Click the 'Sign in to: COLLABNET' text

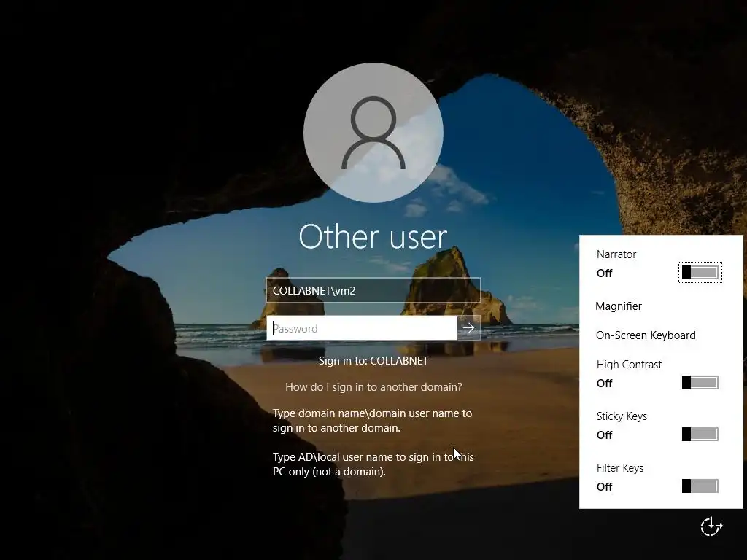tap(373, 360)
